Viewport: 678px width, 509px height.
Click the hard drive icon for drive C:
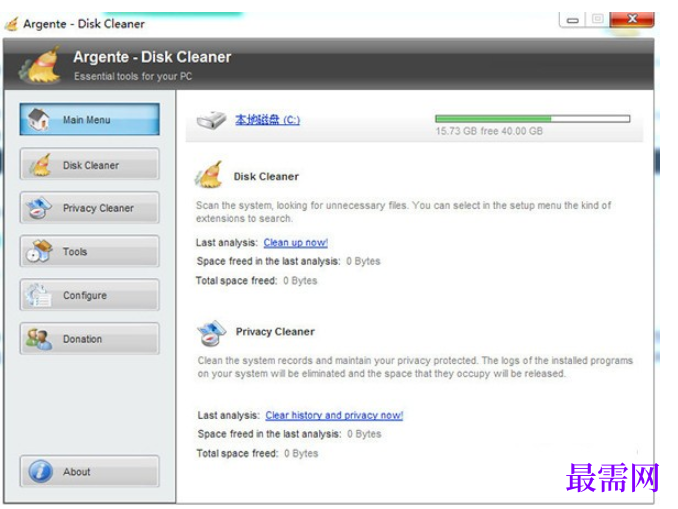(x=211, y=120)
